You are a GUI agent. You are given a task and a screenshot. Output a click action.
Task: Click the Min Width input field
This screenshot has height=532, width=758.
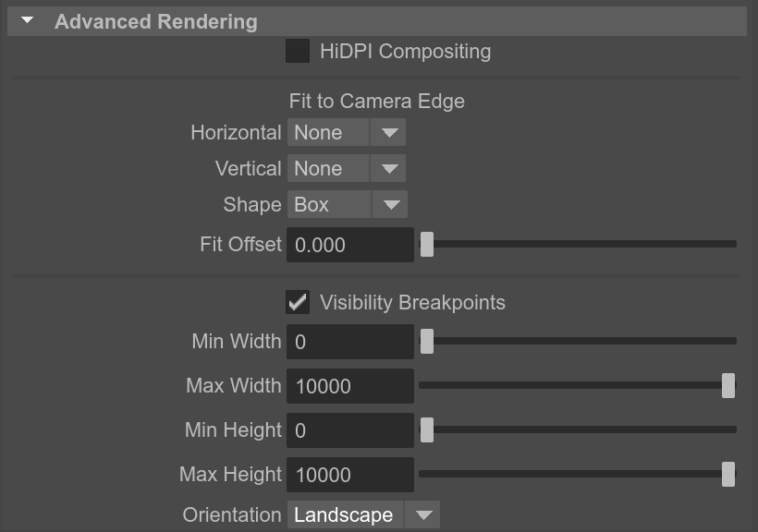[350, 342]
